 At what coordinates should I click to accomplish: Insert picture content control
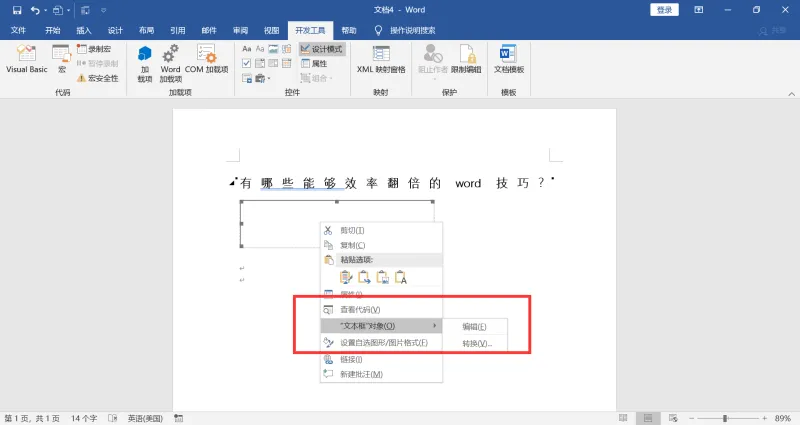pyautogui.click(x=273, y=49)
